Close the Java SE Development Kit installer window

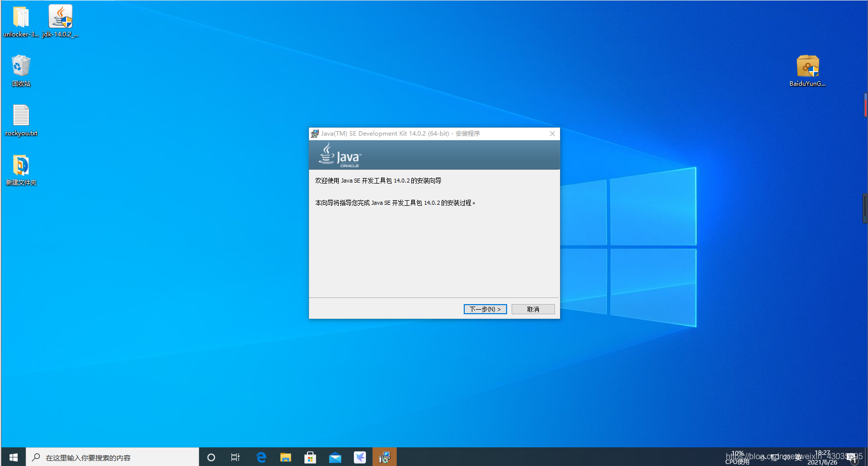[x=552, y=134]
